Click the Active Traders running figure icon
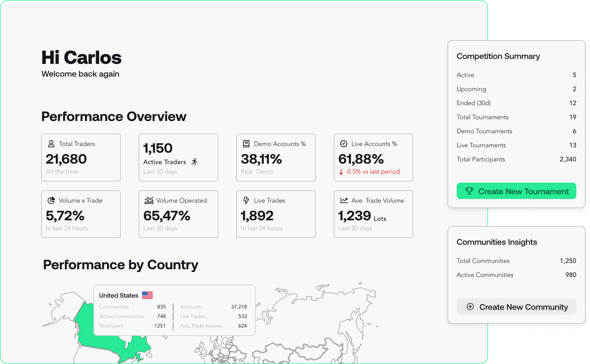 (x=195, y=162)
